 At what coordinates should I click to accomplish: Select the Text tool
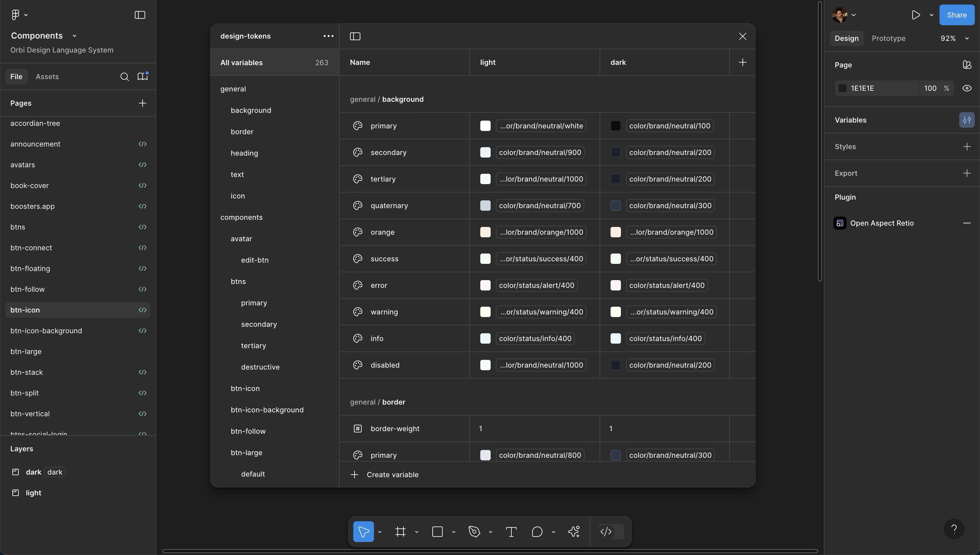tap(511, 532)
